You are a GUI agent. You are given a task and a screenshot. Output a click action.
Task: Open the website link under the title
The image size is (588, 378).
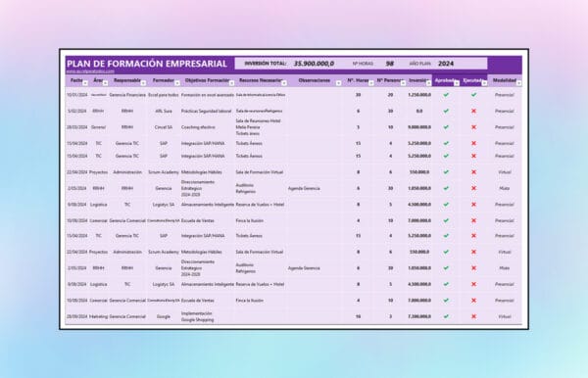[90, 71]
